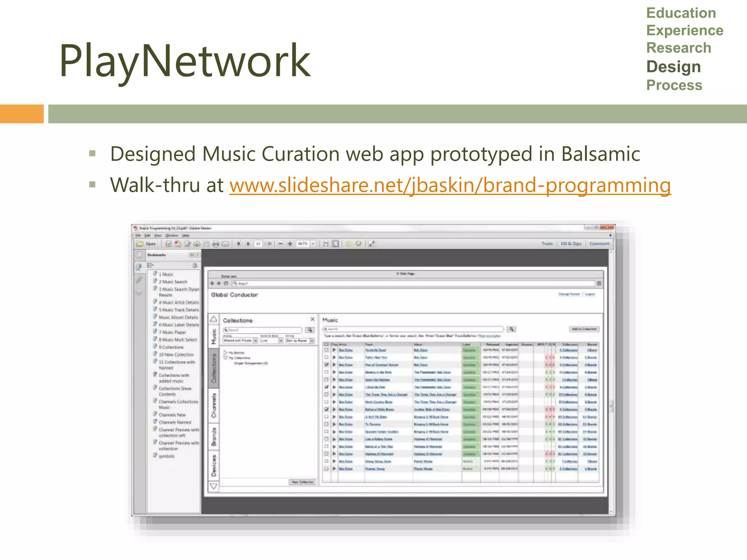
Task: Collapse the My Collections tree node
Action: [226, 358]
